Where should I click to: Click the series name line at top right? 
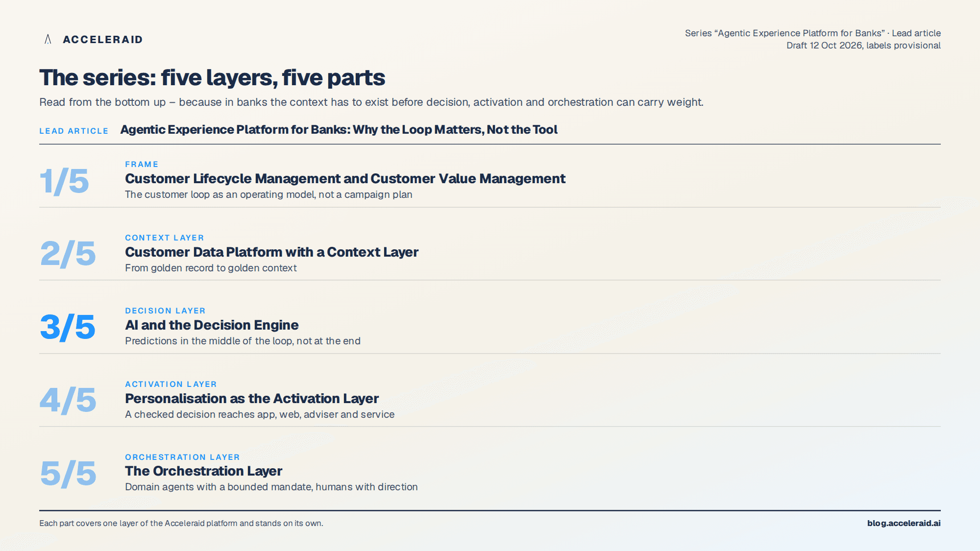click(x=813, y=33)
